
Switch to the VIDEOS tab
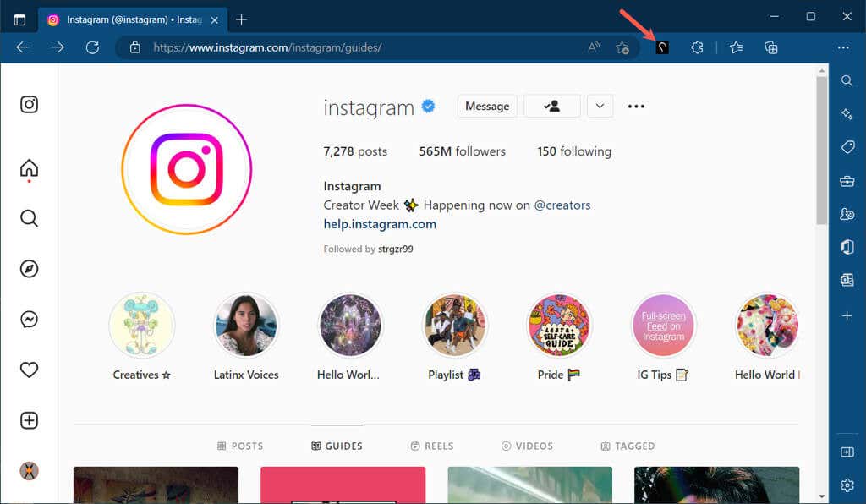(527, 446)
